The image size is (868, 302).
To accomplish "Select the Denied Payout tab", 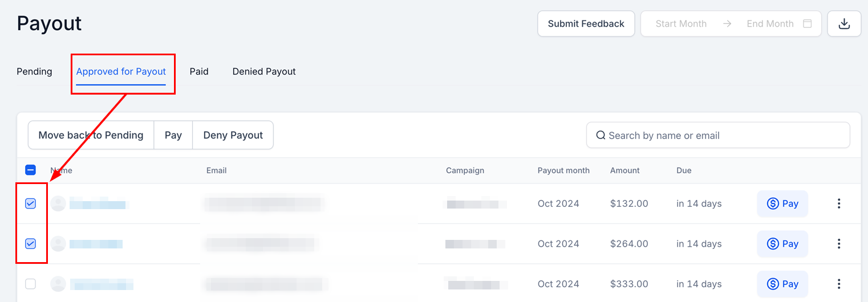I will [264, 72].
